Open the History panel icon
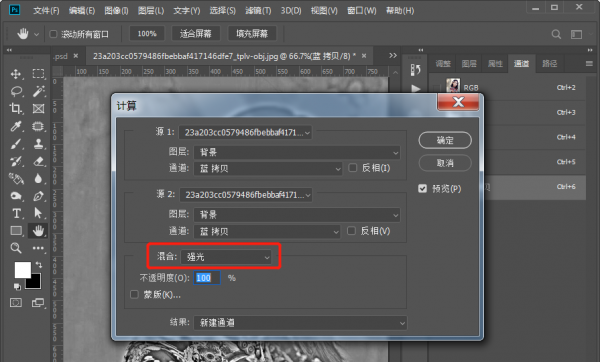This screenshot has width=600, height=362. (416, 70)
